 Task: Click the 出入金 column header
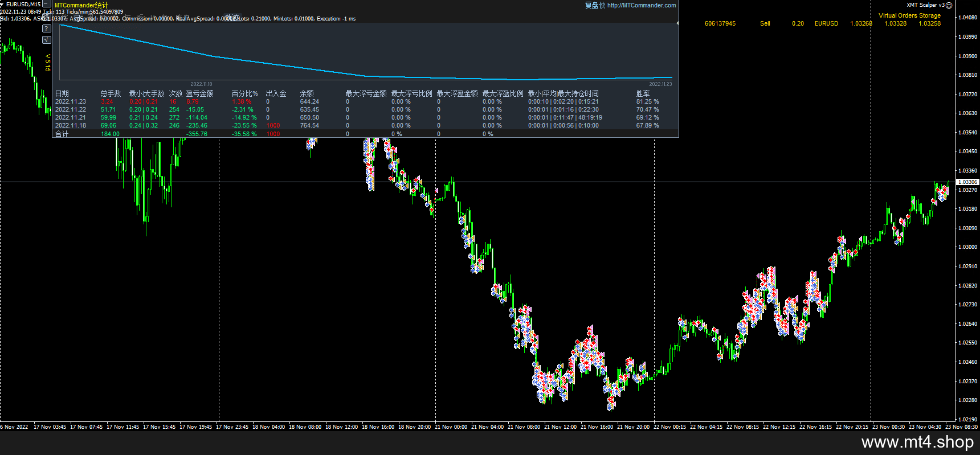276,93
